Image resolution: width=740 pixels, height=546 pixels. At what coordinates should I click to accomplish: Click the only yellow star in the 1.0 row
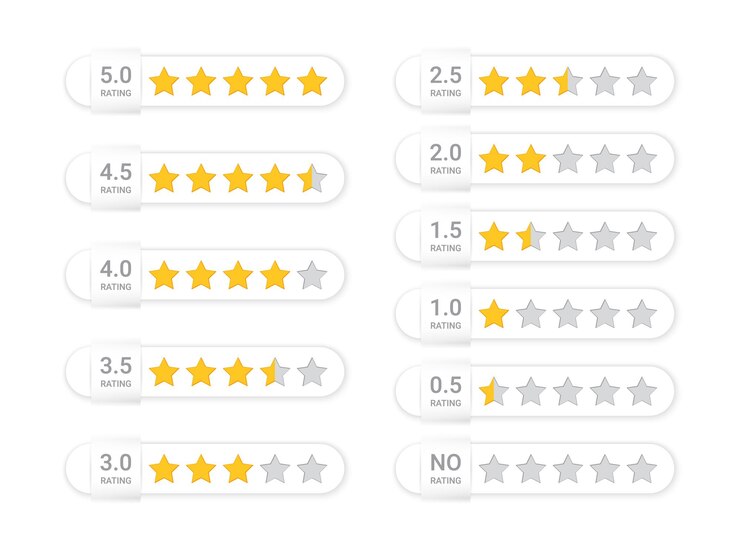tap(494, 314)
